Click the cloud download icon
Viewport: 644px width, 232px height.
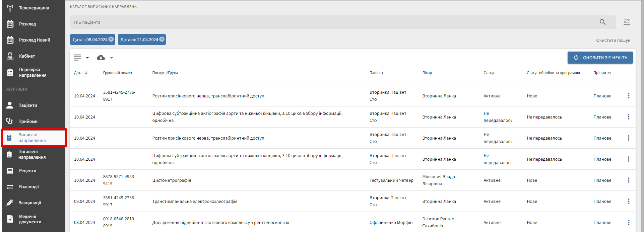pos(101,58)
